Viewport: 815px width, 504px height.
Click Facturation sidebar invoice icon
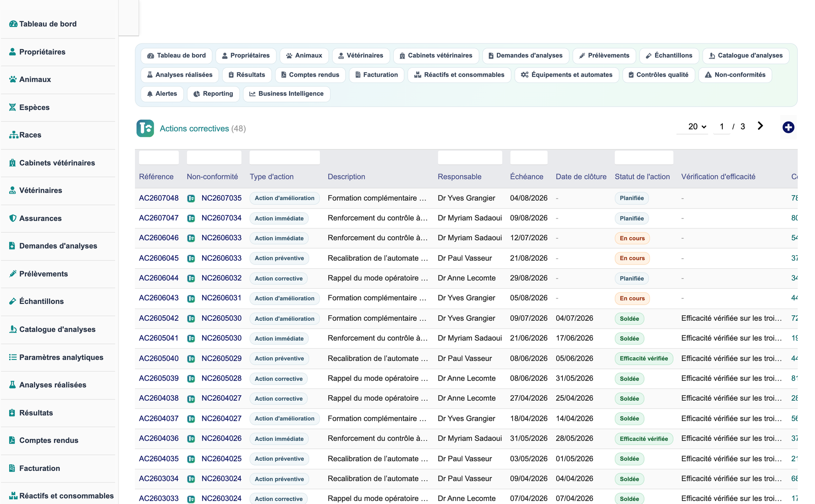point(12,468)
